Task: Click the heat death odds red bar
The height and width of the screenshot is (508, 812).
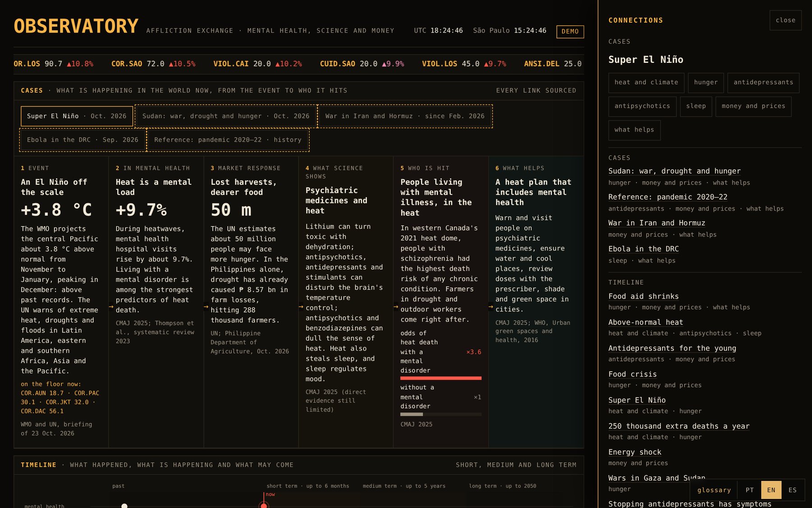Action: pos(441,378)
